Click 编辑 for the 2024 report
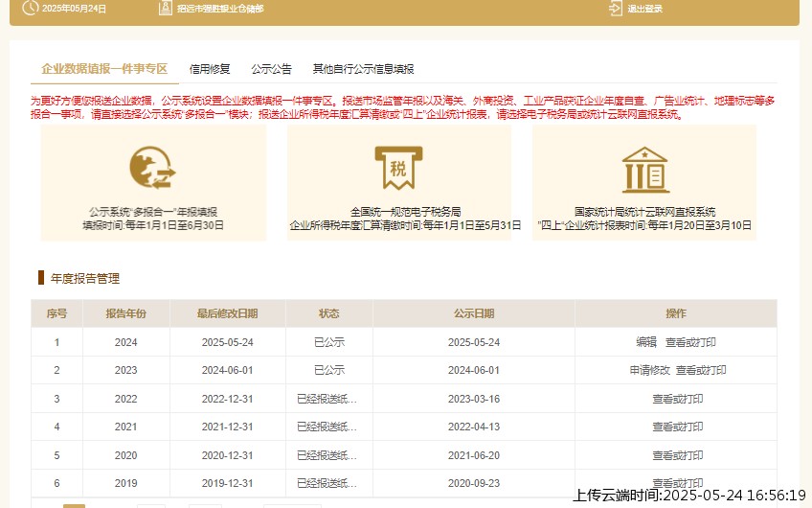This screenshot has height=508, width=812. [646, 342]
